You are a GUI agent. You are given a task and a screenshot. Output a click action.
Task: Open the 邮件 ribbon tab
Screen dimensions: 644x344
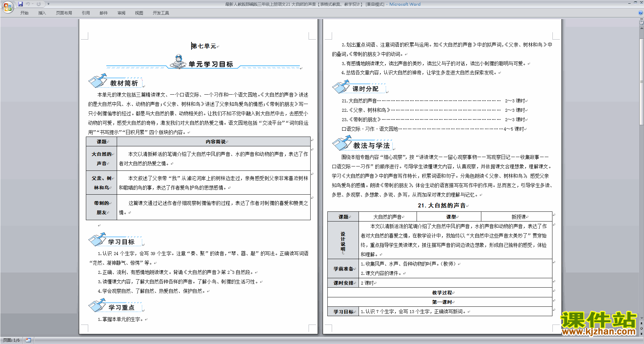(104, 13)
